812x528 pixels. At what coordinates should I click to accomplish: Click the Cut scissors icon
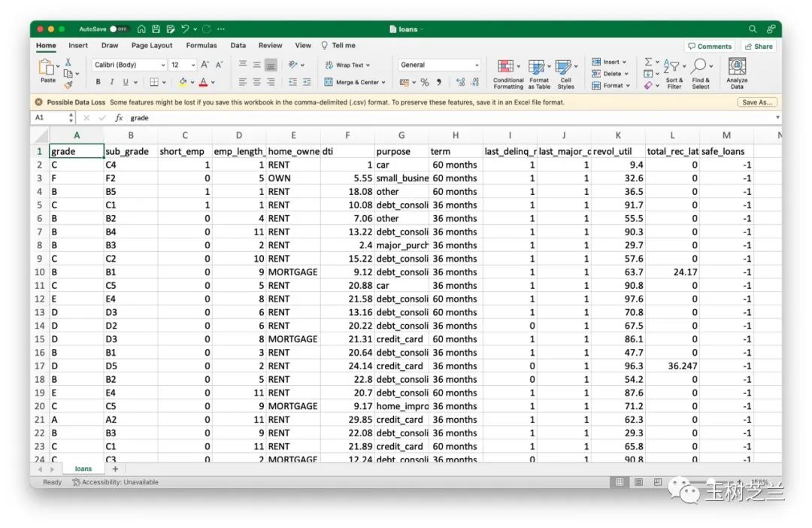point(68,62)
